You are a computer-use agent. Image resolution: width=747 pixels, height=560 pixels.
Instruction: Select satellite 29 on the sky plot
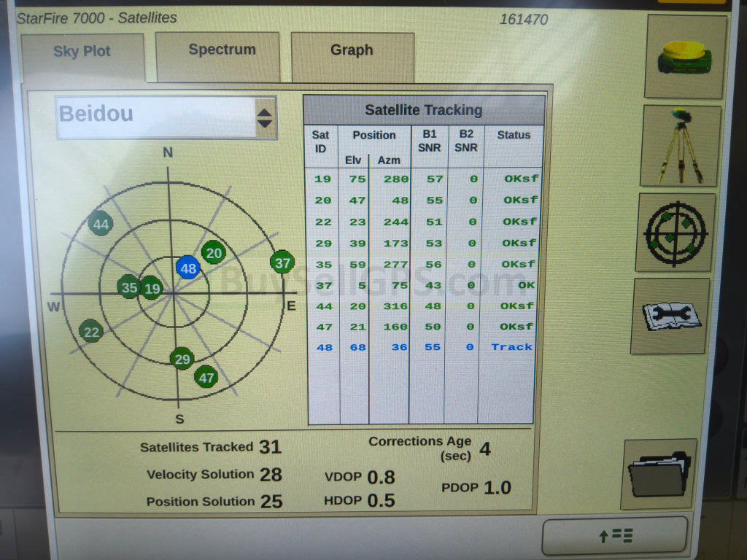(x=182, y=359)
